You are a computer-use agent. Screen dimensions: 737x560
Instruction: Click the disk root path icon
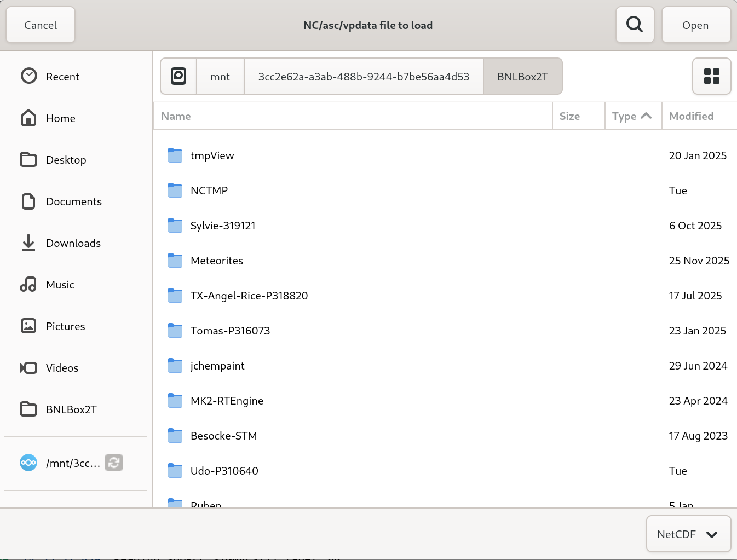coord(179,76)
